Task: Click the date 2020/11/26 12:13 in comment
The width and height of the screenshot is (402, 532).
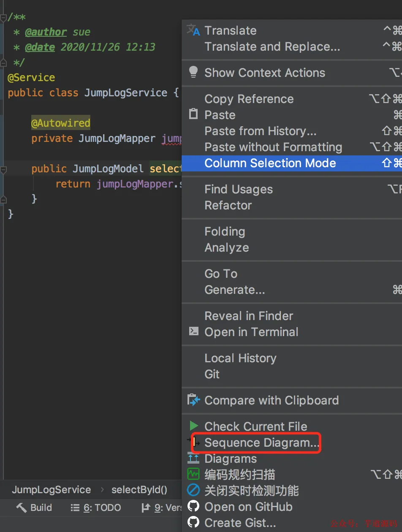Action: tap(108, 47)
